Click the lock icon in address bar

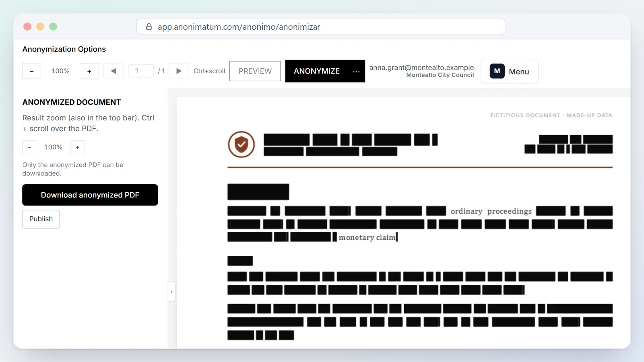(x=149, y=27)
